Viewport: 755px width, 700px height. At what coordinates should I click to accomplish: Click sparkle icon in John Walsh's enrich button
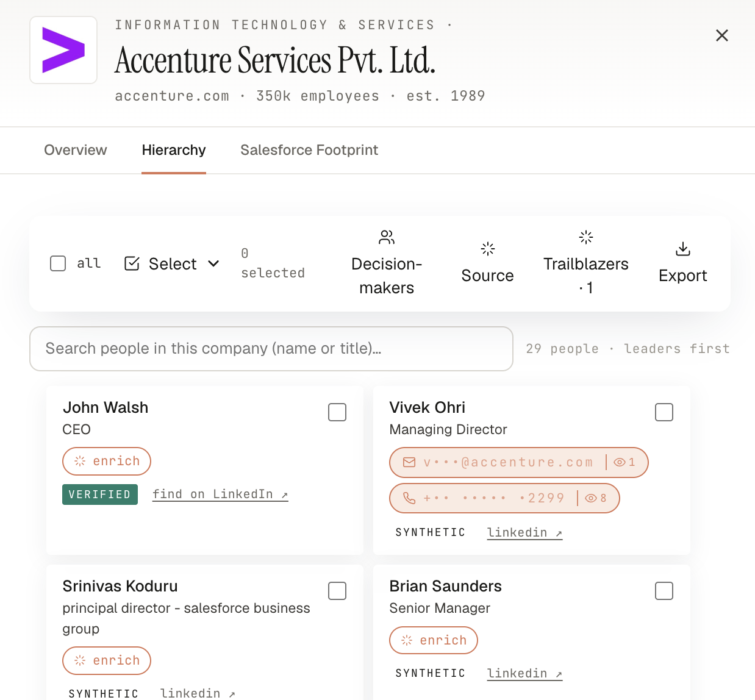(x=80, y=461)
